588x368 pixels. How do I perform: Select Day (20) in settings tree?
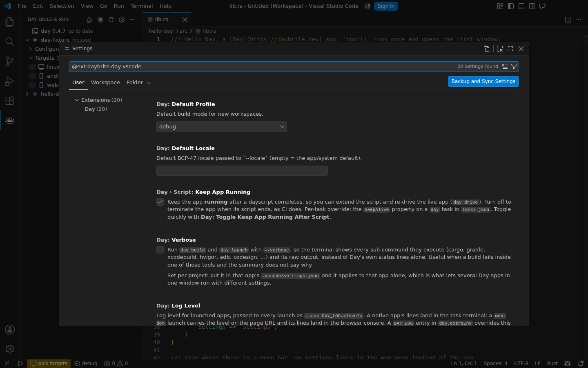pos(96,109)
